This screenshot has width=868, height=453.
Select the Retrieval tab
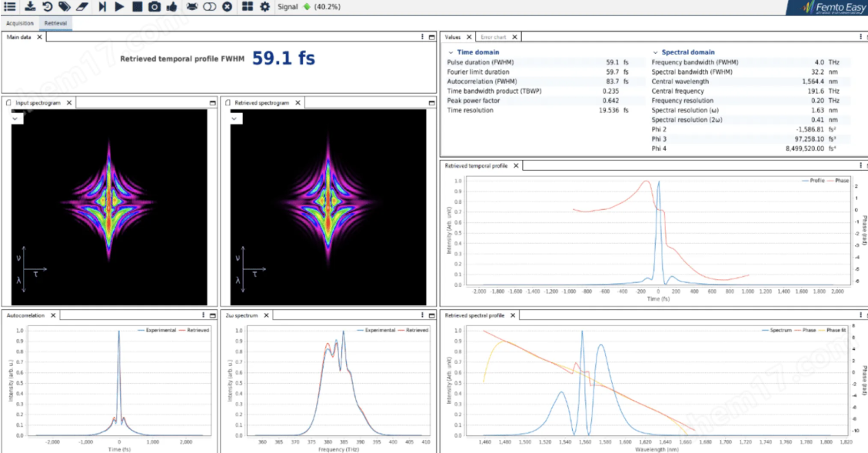click(x=55, y=23)
